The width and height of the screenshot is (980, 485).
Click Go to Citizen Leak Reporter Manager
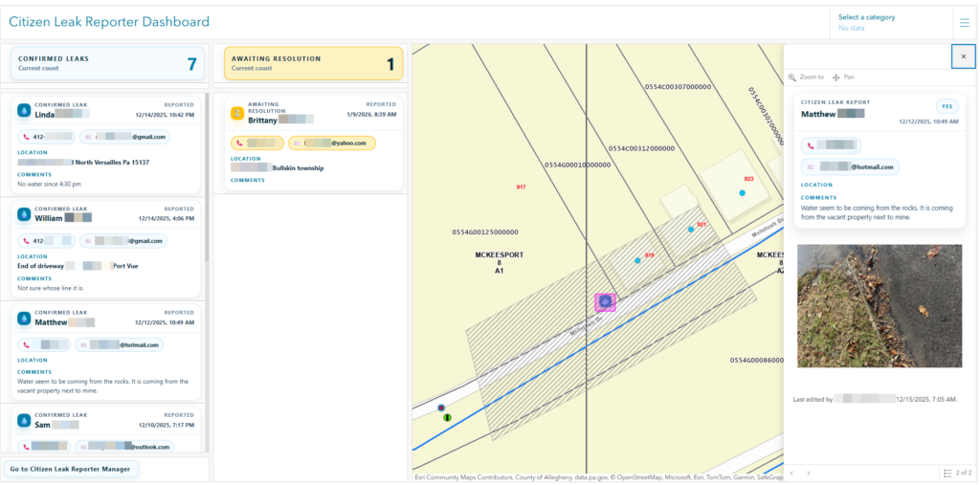coord(70,469)
